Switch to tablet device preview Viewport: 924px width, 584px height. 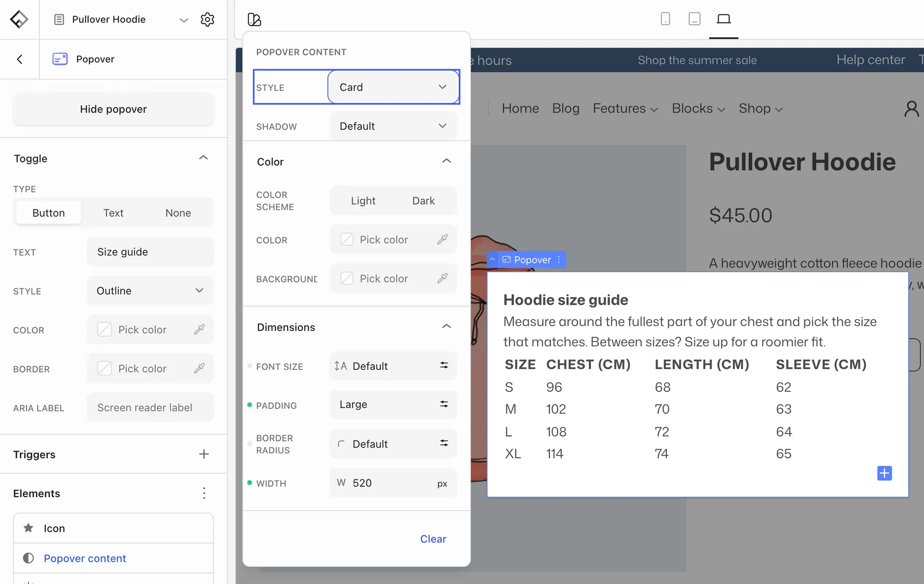[695, 19]
